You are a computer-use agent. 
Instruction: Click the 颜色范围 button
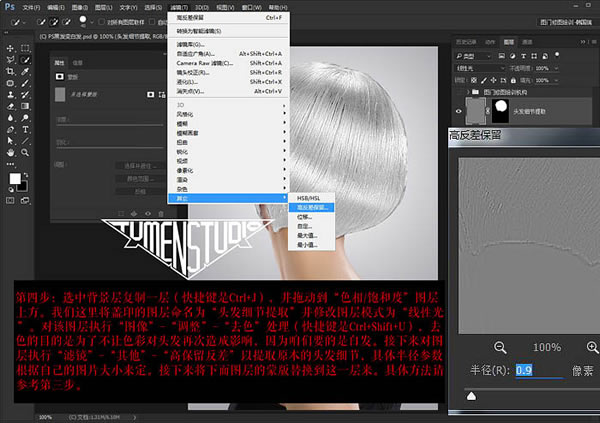140,179
